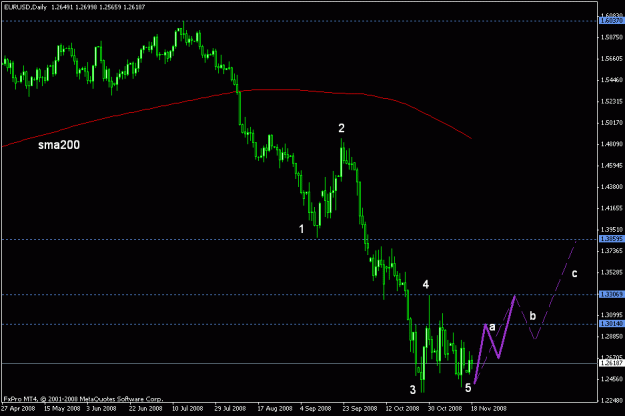Click the '22 Jun 2008' date label
The image size is (625, 416).
pos(145,408)
